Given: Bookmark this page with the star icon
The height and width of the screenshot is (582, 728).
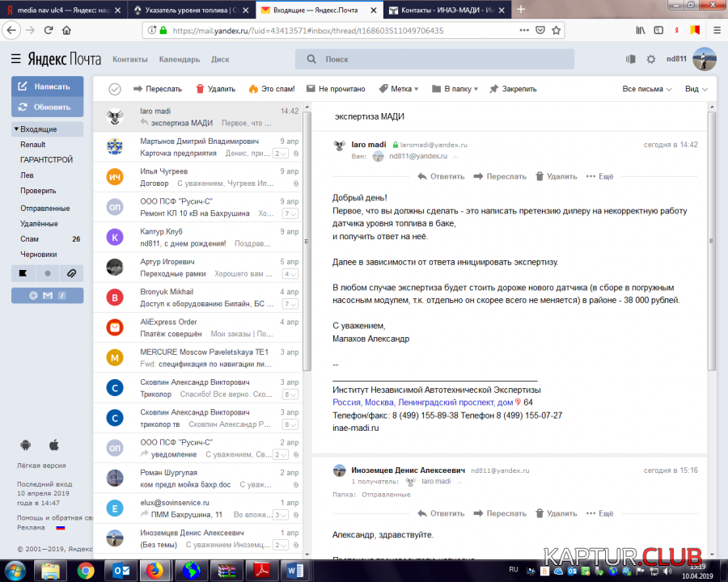Looking at the screenshot, I should (556, 30).
